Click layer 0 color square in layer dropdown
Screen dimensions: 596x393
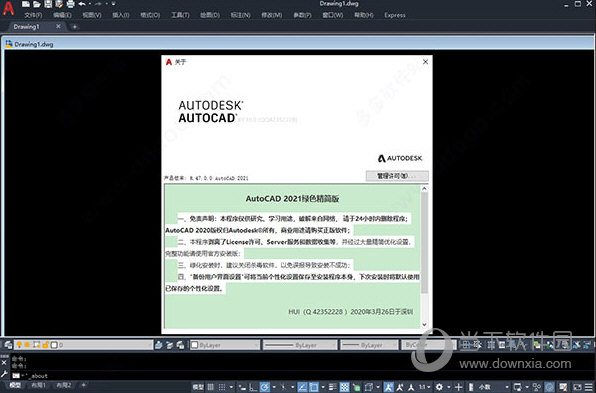tap(54, 345)
